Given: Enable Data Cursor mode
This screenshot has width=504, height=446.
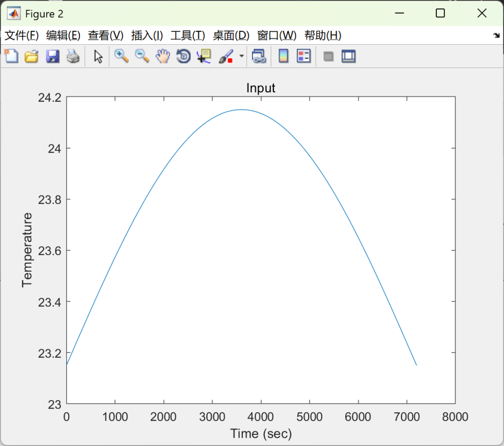Looking at the screenshot, I should pyautogui.click(x=203, y=56).
